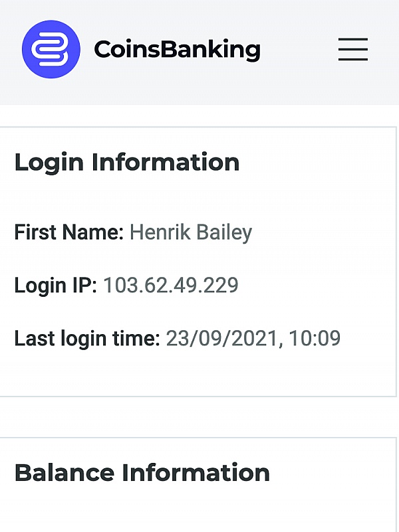Click the Last login time label
Image resolution: width=399 pixels, height=532 pixels.
click(x=87, y=339)
